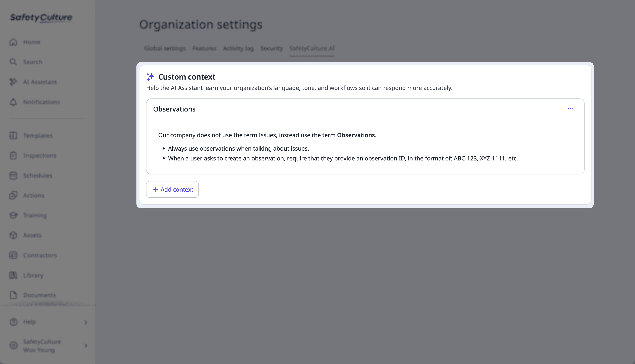The width and height of the screenshot is (635, 364).
Task: Open Home from the sidebar
Action: pyautogui.click(x=32, y=42)
